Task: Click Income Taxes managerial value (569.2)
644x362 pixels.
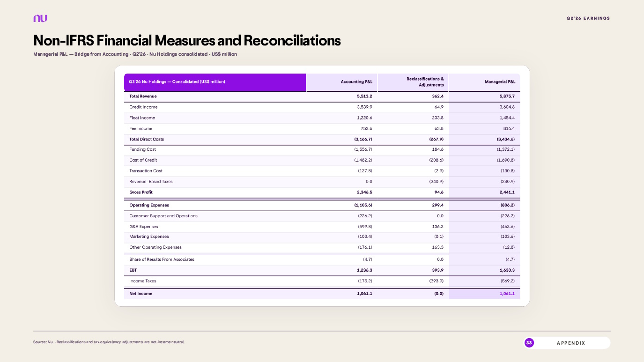Action: (508, 281)
